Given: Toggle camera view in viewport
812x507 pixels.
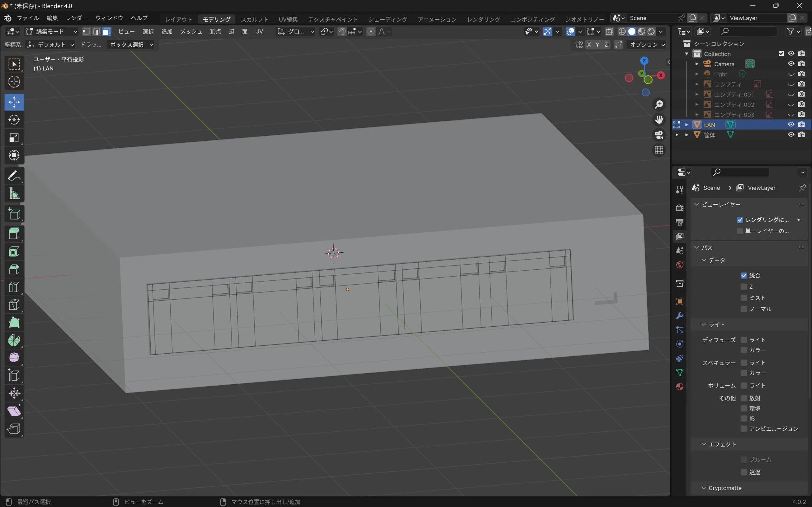Looking at the screenshot, I should (659, 135).
